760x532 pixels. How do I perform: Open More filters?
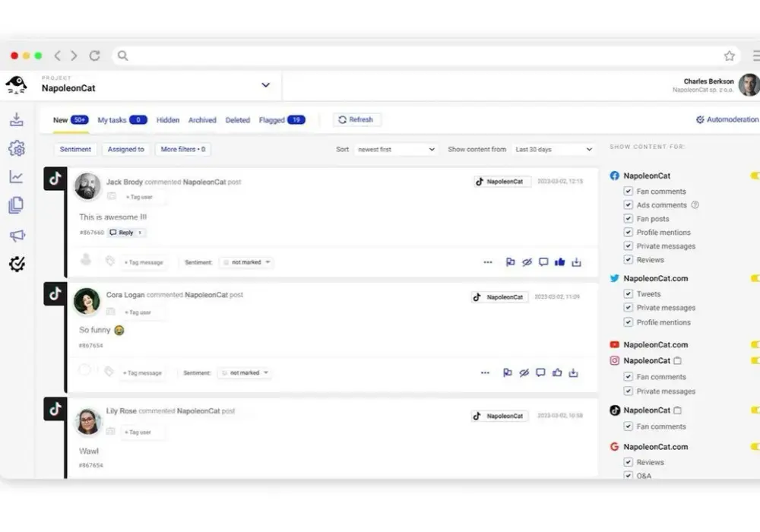tap(183, 149)
